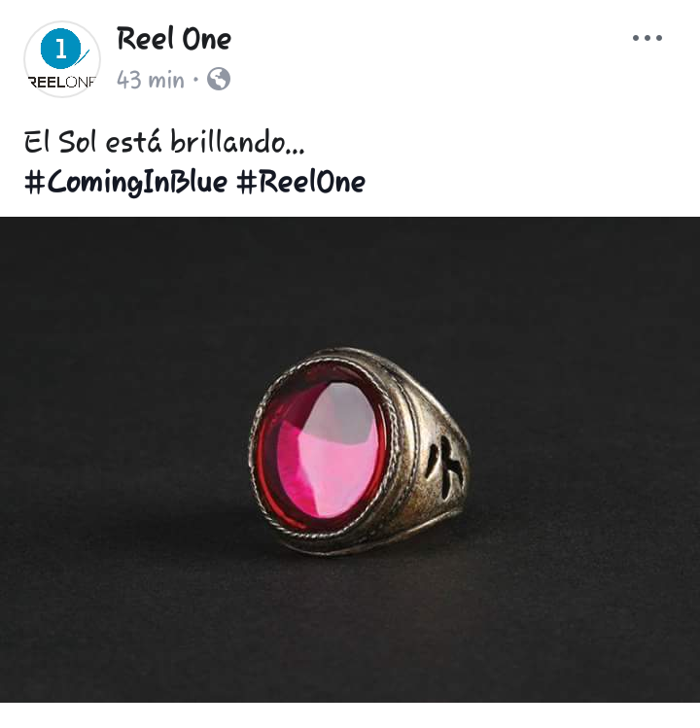Open the #ReelOne hashtag

point(301,182)
